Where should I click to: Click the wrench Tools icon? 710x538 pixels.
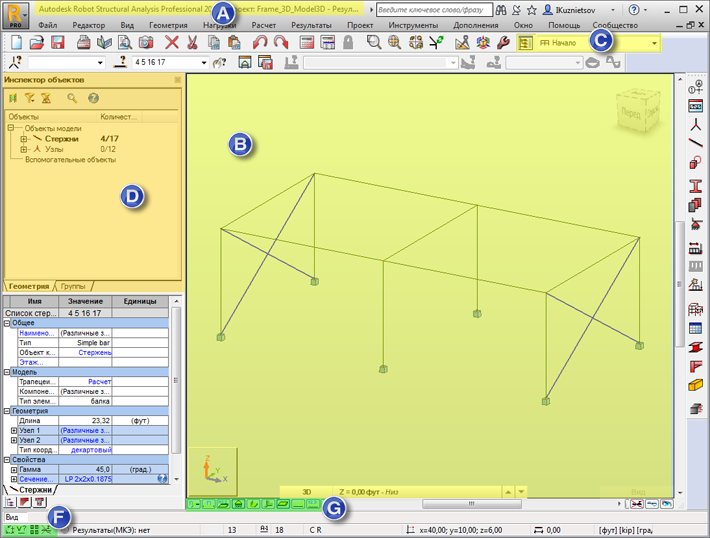[504, 43]
